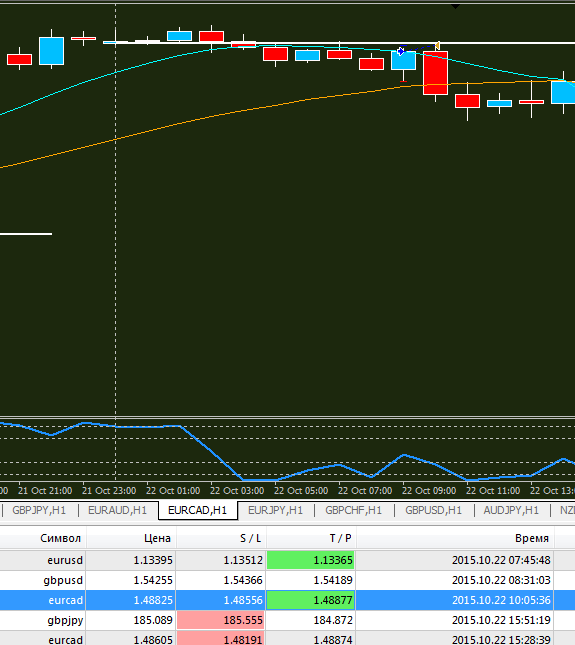Switch to the GBPJPY,H1 chart tab
Image resolution: width=575 pixels, height=645 pixels.
click(39, 510)
